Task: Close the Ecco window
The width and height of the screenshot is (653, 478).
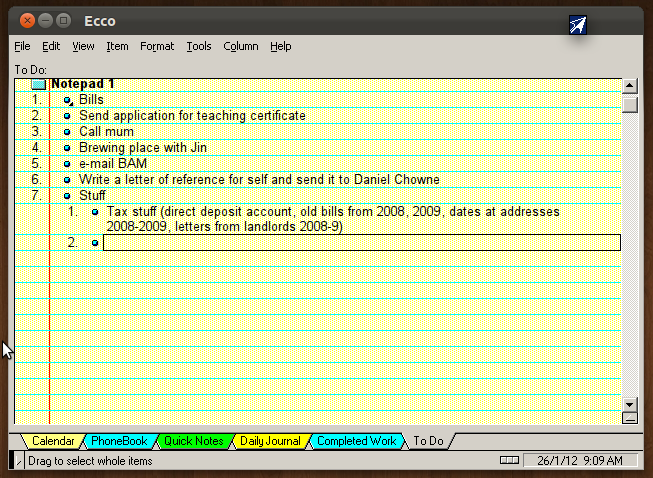Action: coord(27,20)
